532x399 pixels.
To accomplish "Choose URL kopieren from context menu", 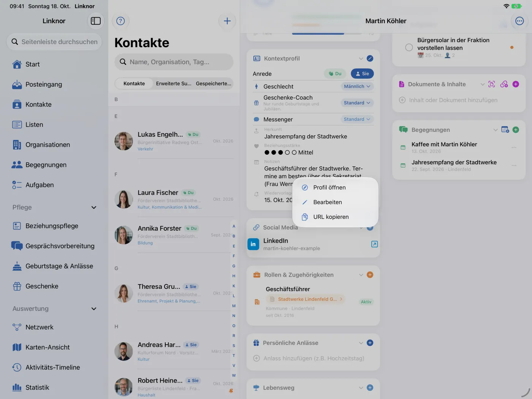I will 335,217.
